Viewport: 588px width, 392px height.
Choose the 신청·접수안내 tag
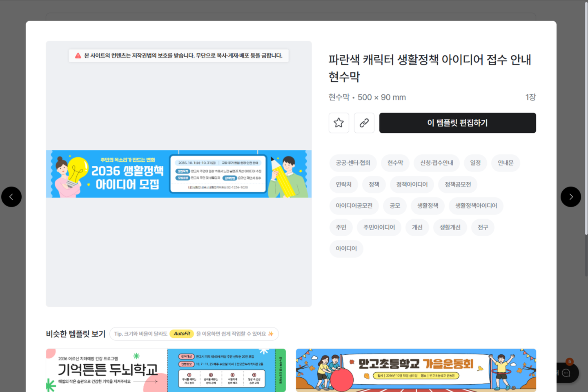[x=437, y=163]
